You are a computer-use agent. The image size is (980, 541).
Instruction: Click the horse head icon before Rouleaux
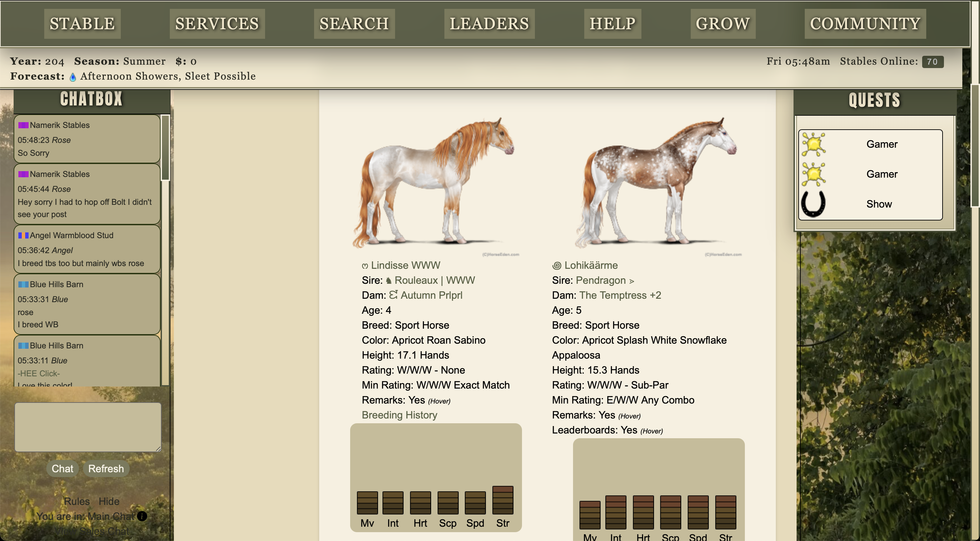(x=388, y=281)
